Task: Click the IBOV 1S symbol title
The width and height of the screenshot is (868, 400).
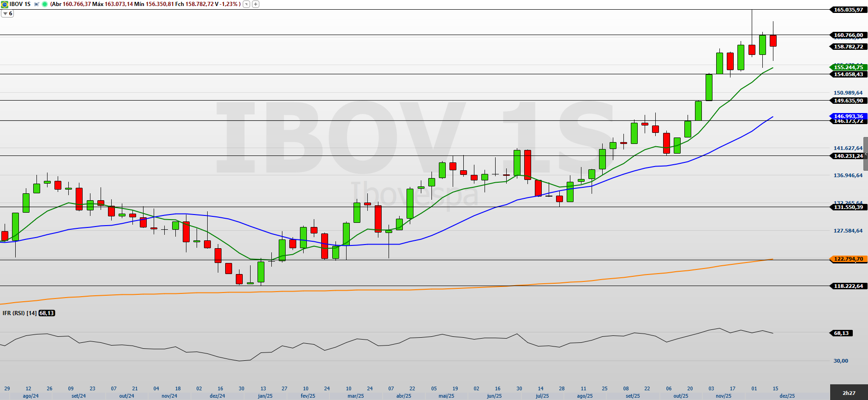Action: tap(20, 4)
